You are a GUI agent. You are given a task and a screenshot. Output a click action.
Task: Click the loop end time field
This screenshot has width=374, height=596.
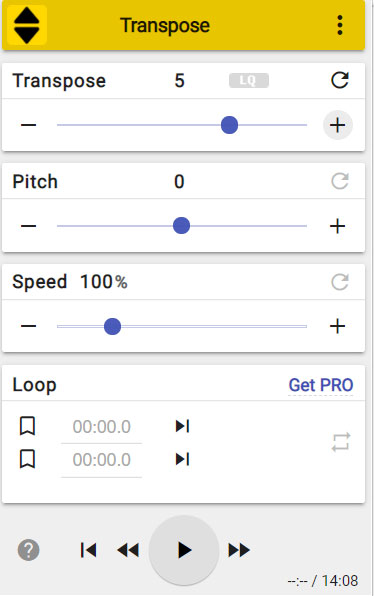point(101,460)
